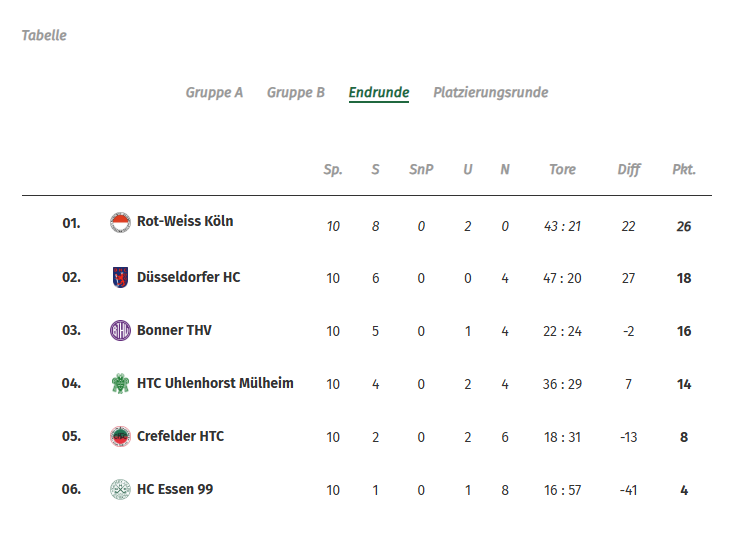Click the Diff column header
The image size is (729, 537).
point(628,170)
